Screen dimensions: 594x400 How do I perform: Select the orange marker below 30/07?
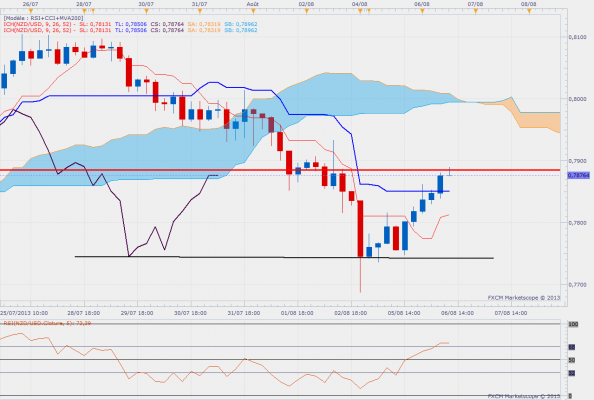click(x=147, y=11)
